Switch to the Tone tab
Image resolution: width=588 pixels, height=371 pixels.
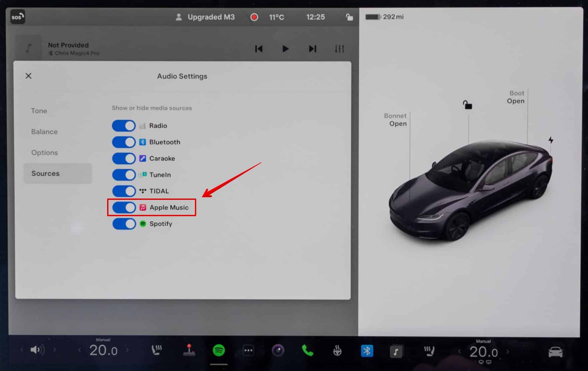coord(39,111)
